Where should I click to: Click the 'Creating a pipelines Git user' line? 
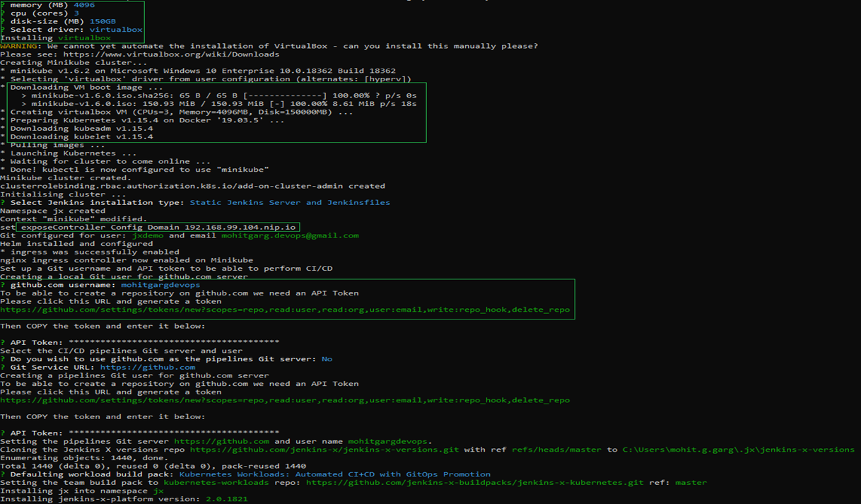(134, 375)
